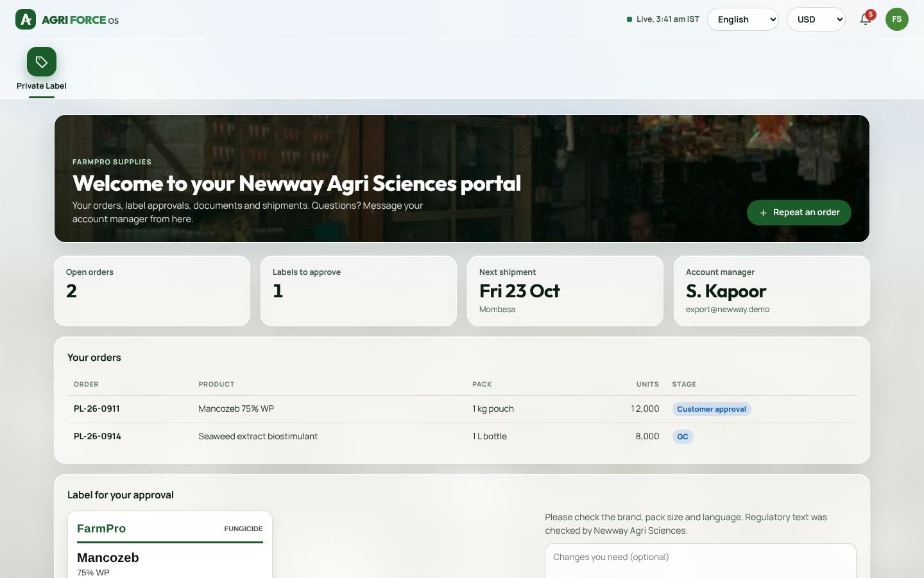Image resolution: width=924 pixels, height=578 pixels.
Task: Click the Mancozeb 75% WP product cell
Action: coord(236,409)
